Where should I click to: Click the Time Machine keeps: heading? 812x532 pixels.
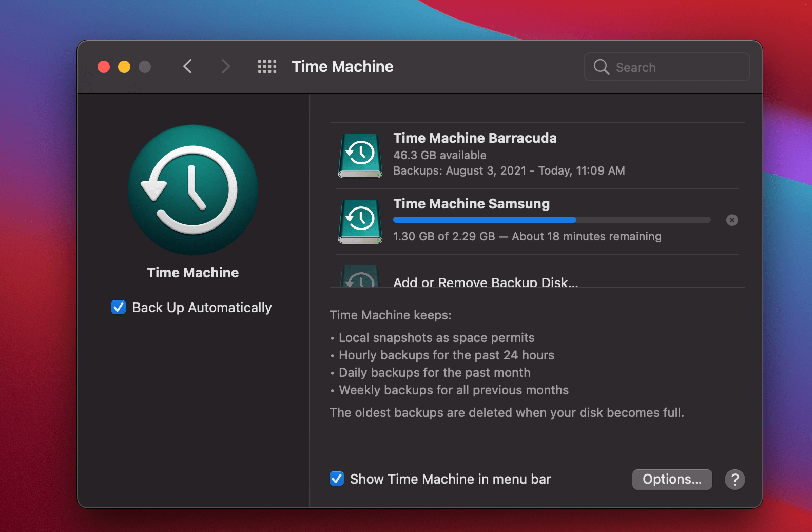point(391,315)
